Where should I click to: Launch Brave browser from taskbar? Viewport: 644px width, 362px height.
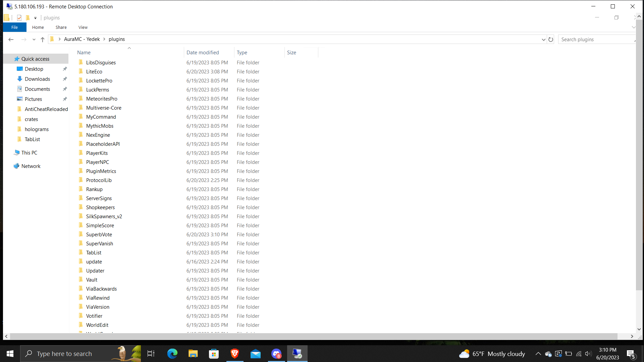click(x=235, y=354)
